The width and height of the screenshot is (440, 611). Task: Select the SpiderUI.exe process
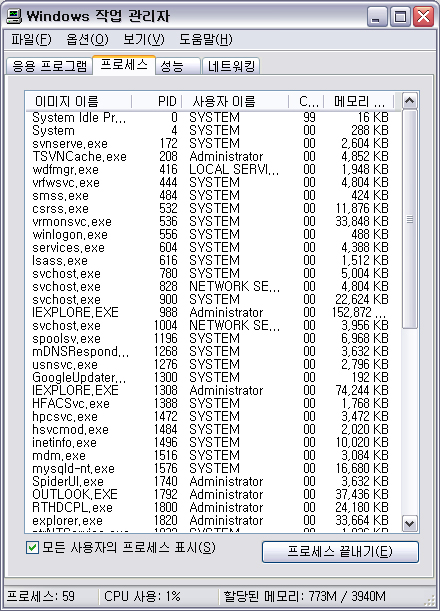[212, 481]
